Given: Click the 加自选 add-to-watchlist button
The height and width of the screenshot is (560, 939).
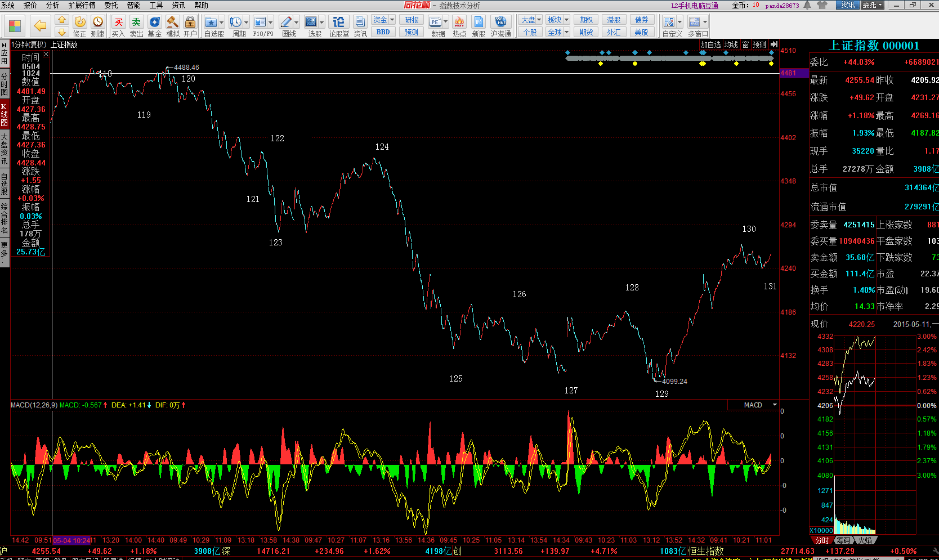Looking at the screenshot, I should click(710, 44).
